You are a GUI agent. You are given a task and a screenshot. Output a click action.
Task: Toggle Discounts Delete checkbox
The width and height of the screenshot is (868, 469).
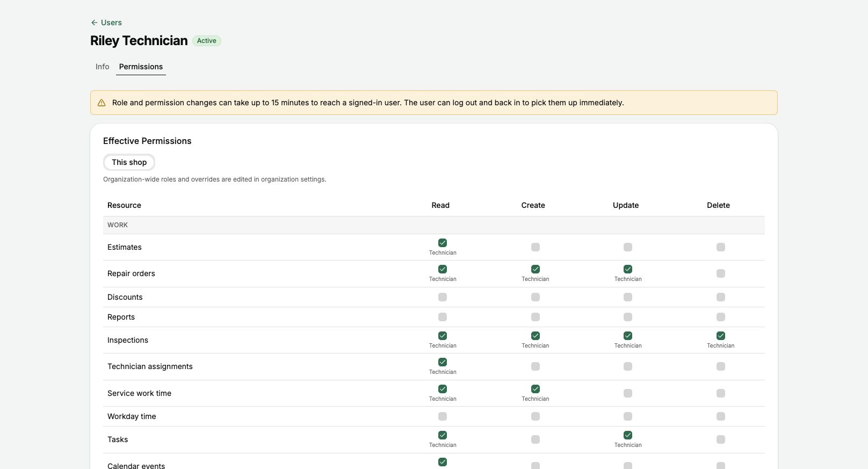tap(721, 297)
